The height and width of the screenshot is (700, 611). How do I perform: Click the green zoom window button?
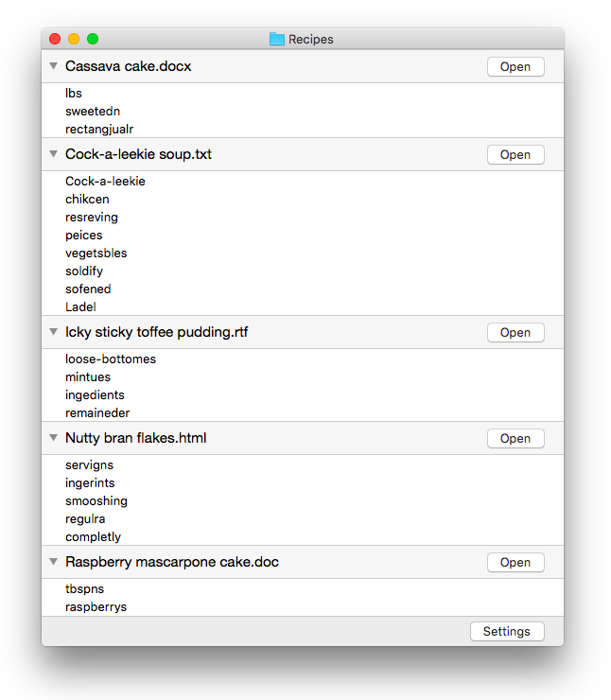[x=93, y=39]
